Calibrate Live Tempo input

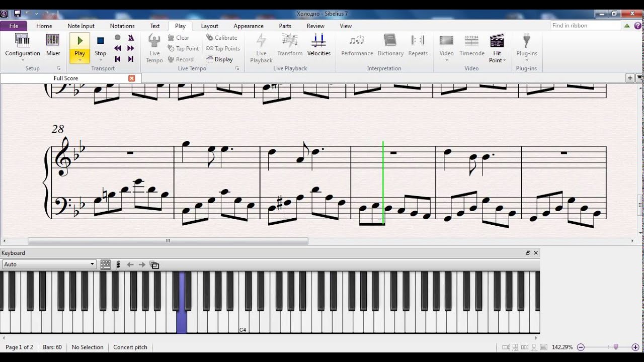tap(221, 38)
